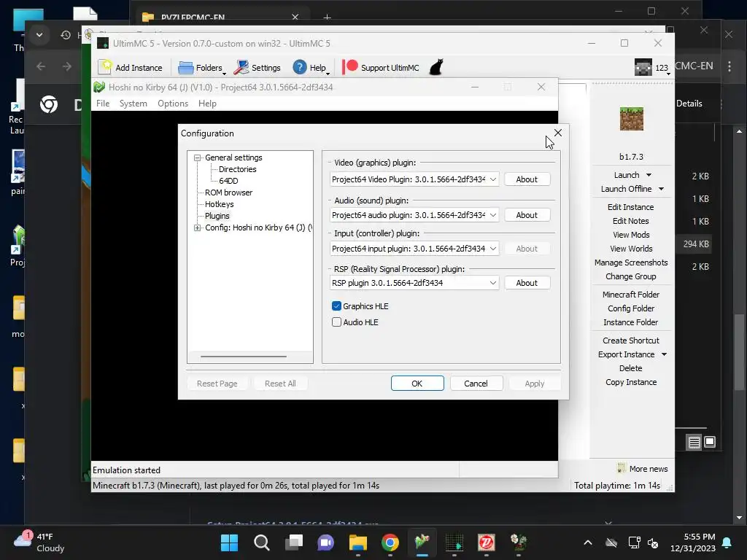Open Windows Start menu
Image resolution: width=747 pixels, height=560 pixels.
(229, 542)
